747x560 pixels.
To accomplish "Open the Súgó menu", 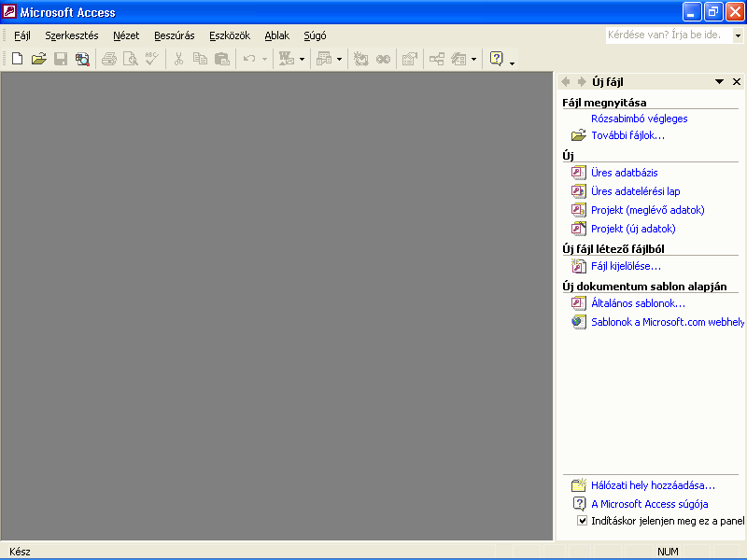I will (315, 35).
